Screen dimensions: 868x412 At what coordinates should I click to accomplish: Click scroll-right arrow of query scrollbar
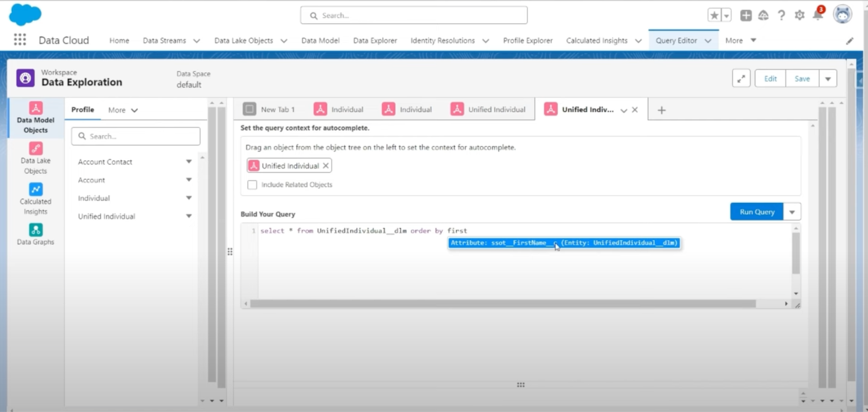coord(786,304)
